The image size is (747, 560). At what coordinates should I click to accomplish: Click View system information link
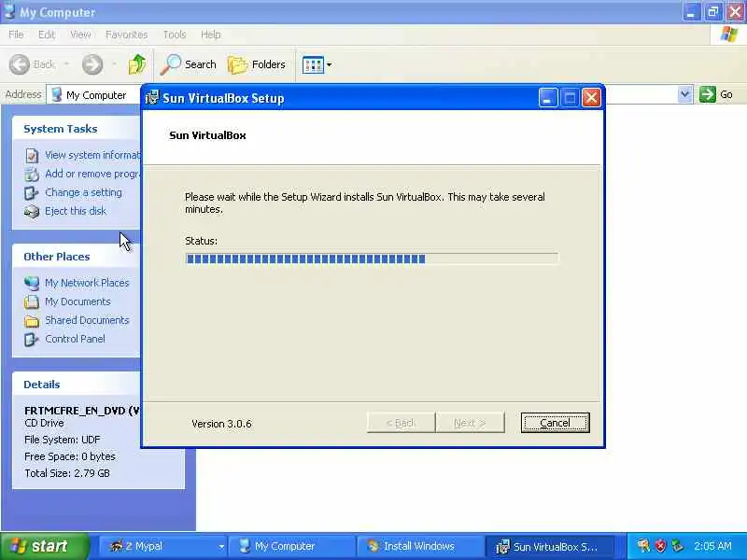pyautogui.click(x=92, y=155)
